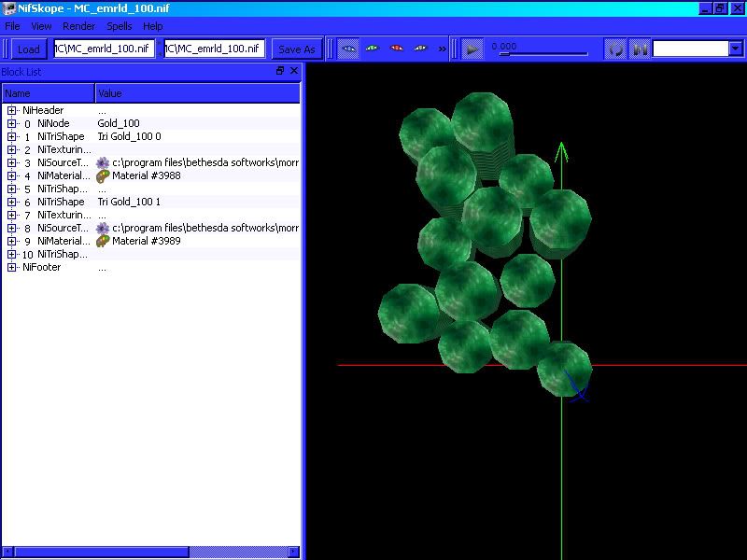Close the Block List panel
Viewport: 747px width, 560px height.
click(x=294, y=71)
